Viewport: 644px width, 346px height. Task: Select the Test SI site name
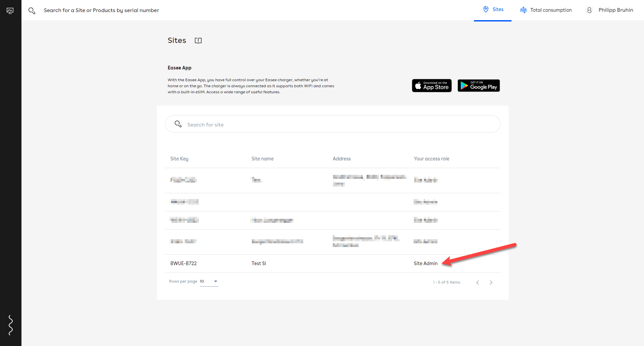(259, 263)
